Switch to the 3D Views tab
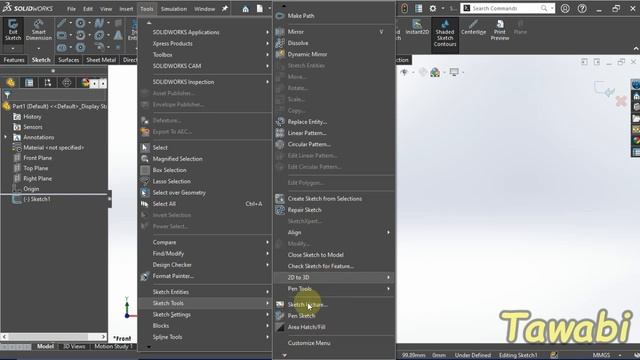This screenshot has height=360, width=640. [x=74, y=346]
